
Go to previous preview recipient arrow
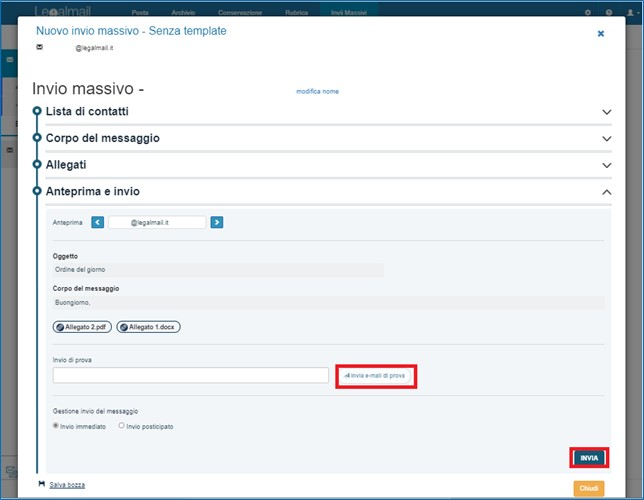point(98,222)
